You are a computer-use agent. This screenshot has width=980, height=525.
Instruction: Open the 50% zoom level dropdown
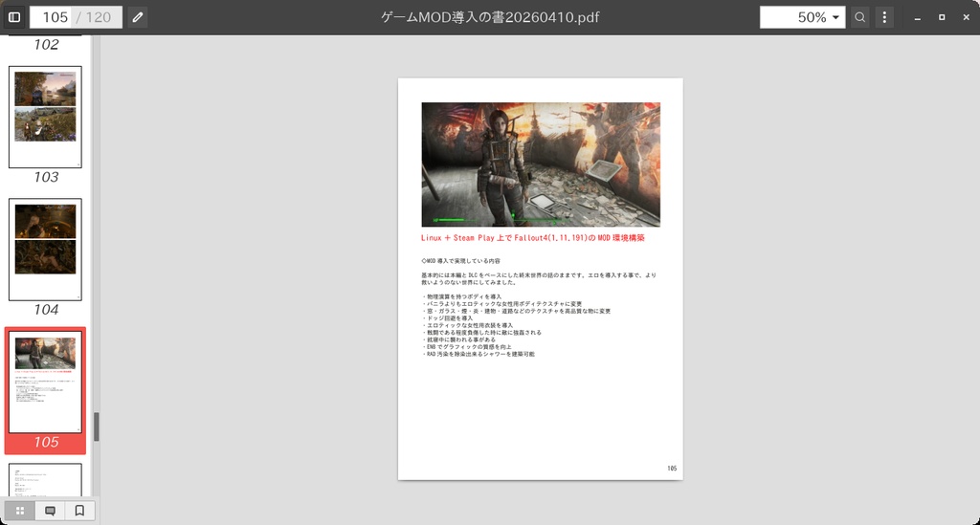(x=803, y=17)
